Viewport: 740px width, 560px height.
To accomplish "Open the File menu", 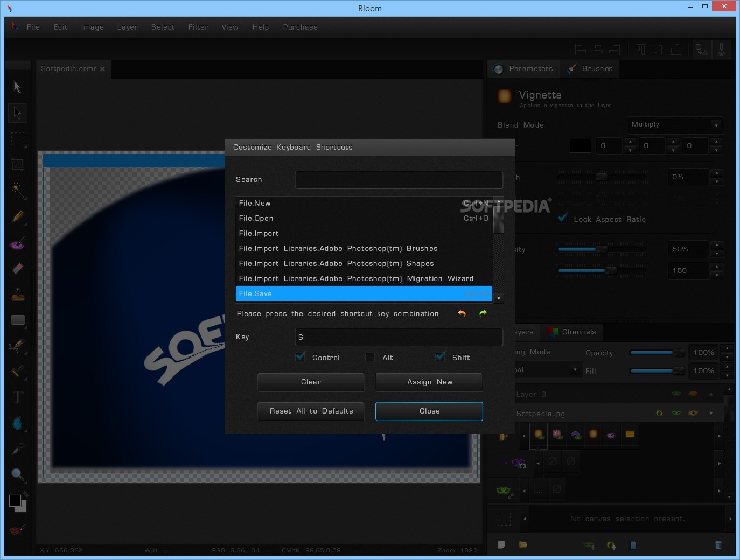I will pos(33,27).
